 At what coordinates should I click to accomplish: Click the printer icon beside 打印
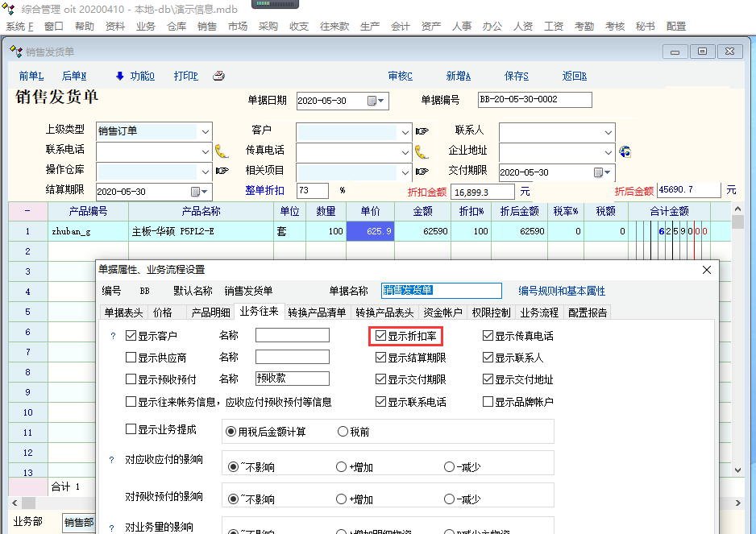218,77
